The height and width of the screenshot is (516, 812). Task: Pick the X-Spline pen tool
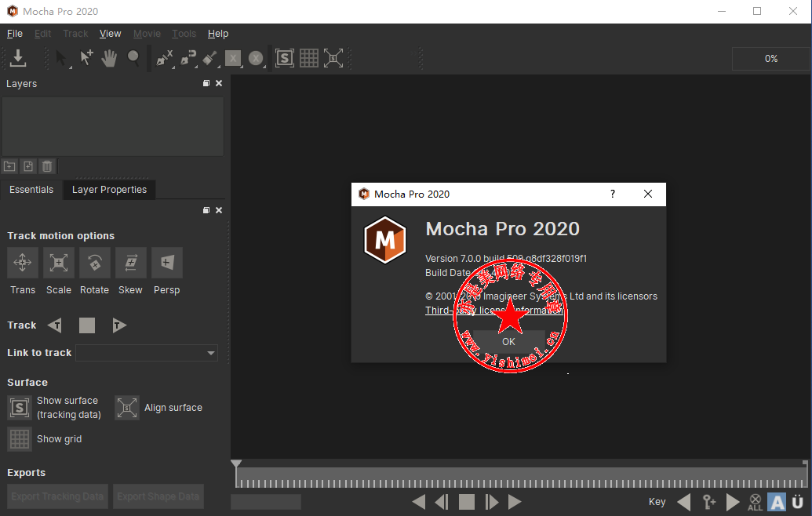click(165, 59)
